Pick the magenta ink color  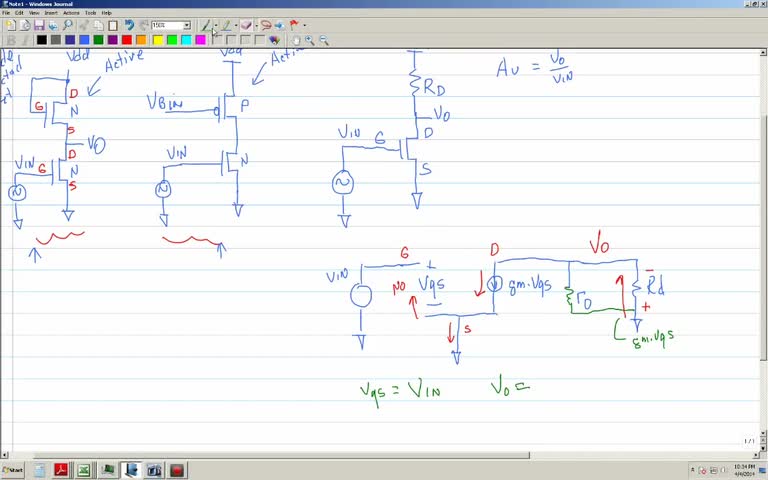201,40
